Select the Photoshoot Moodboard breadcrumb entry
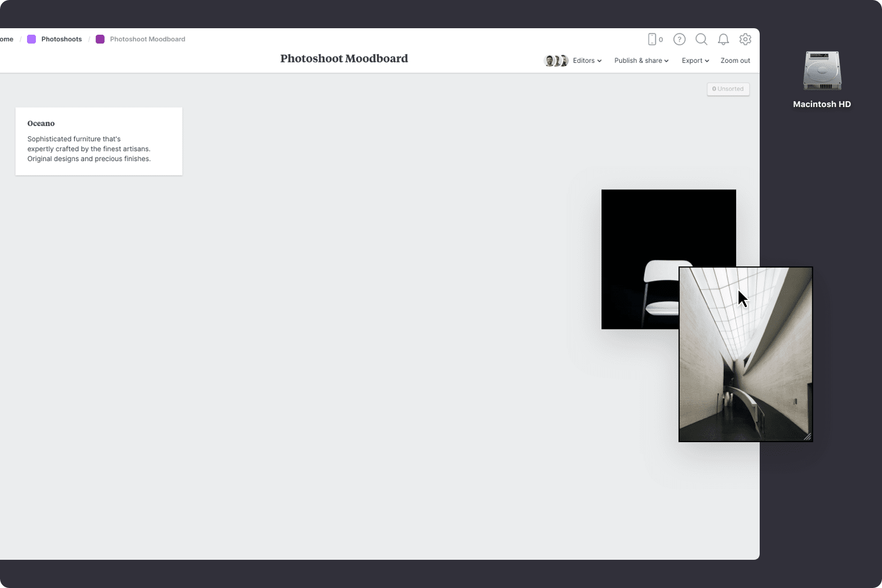Viewport: 882px width, 588px height. pyautogui.click(x=148, y=39)
